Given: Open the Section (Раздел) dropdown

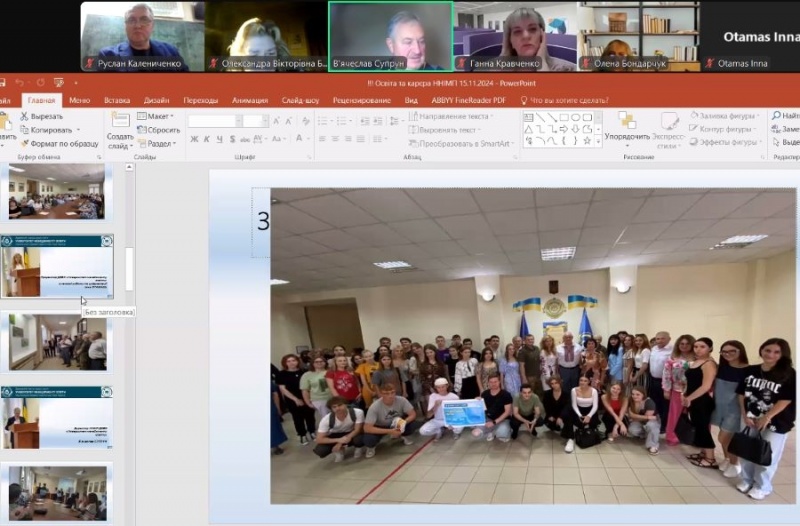Looking at the screenshot, I should 160,143.
